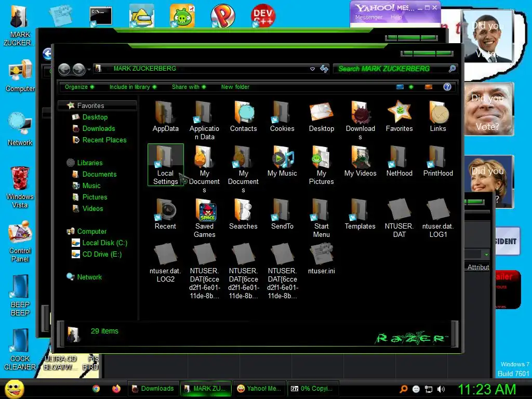Open the Application Data folder

(204, 121)
